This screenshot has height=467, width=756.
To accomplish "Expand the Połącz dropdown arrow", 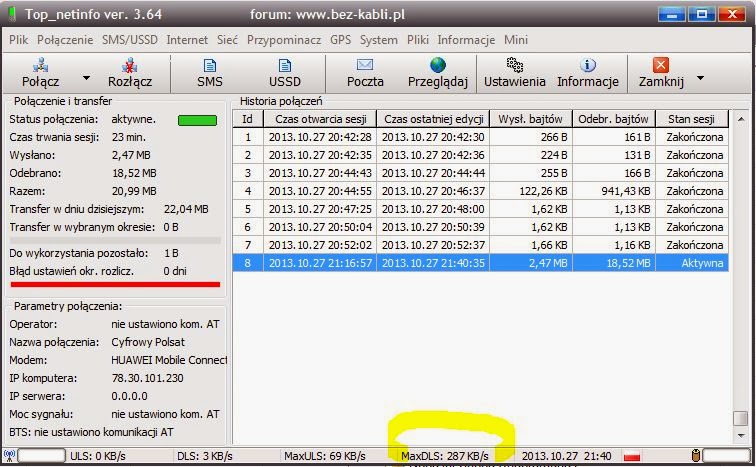I will click(x=86, y=78).
